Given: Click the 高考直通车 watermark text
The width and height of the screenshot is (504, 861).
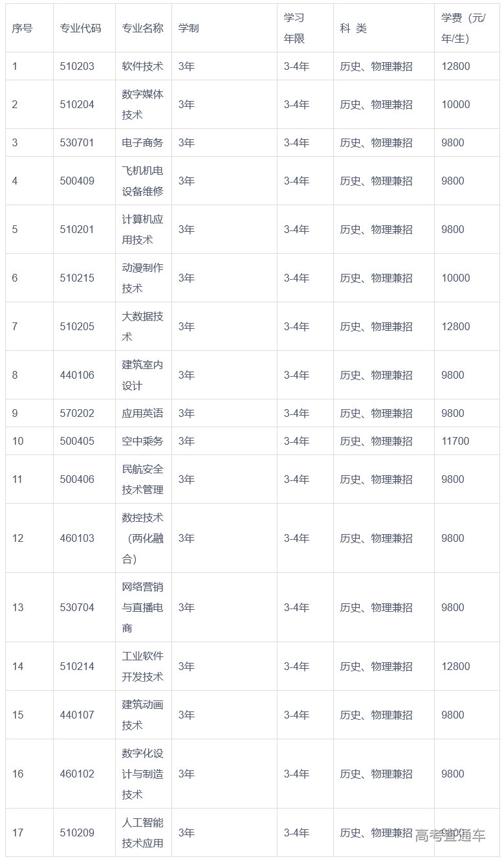Looking at the screenshot, I should [x=450, y=835].
